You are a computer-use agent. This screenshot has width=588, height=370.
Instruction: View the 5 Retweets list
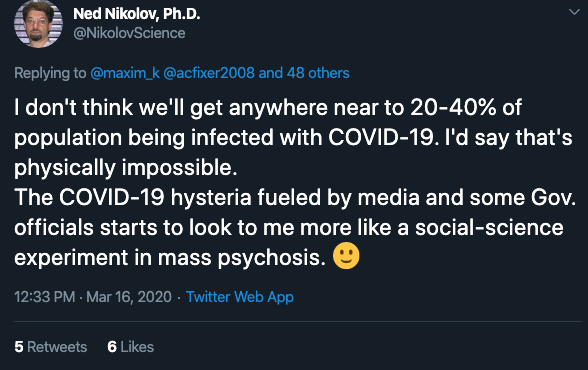[51, 347]
